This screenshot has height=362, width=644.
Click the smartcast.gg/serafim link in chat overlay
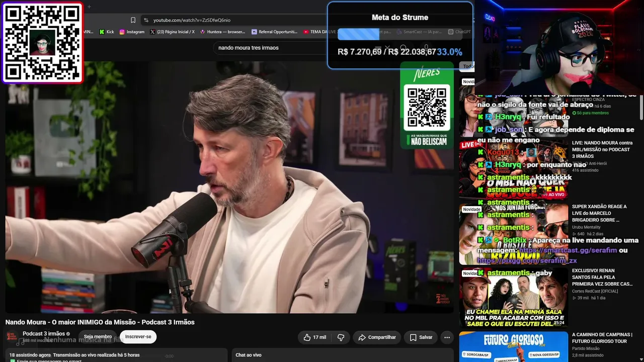tap(567, 250)
